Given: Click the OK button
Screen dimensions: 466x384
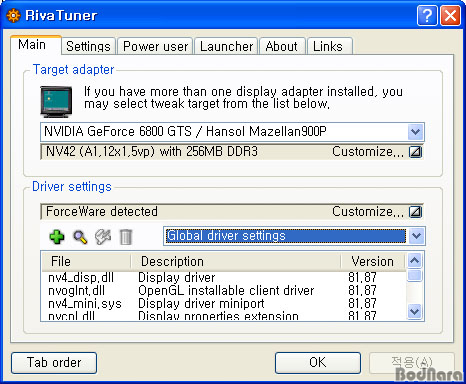Looking at the screenshot, I should pos(318,363).
